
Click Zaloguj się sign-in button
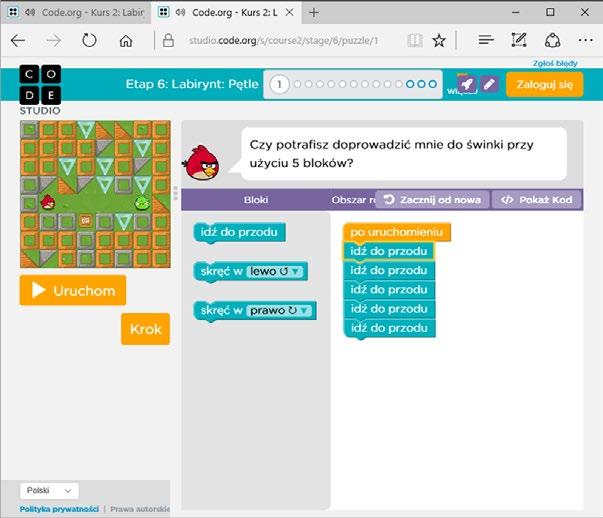(545, 84)
